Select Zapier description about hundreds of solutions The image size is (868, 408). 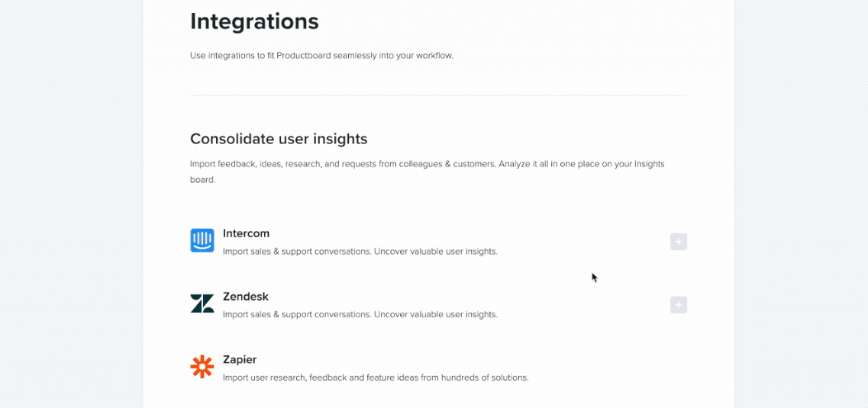click(376, 377)
